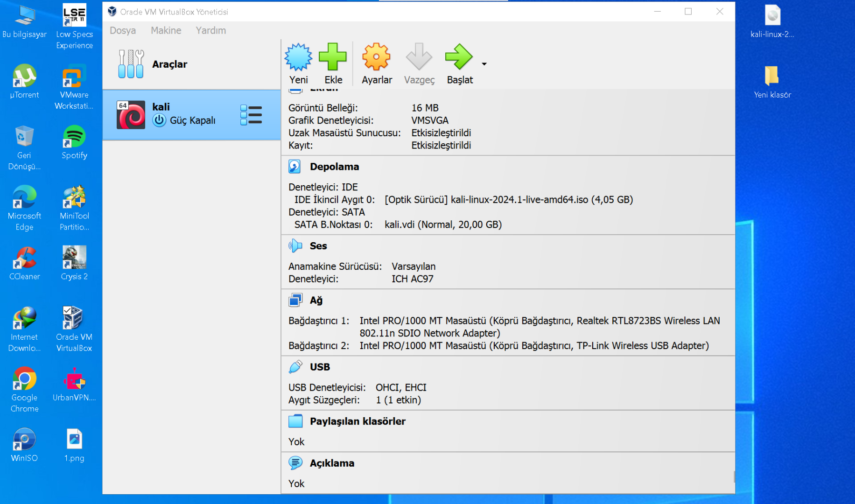Click the Ağ section header
This screenshot has width=855, height=504.
(316, 300)
